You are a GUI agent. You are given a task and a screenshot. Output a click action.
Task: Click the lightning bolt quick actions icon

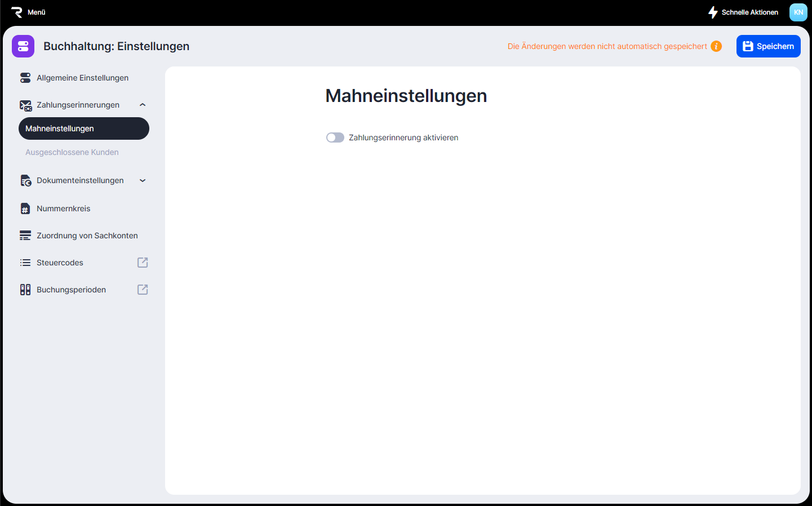(713, 12)
